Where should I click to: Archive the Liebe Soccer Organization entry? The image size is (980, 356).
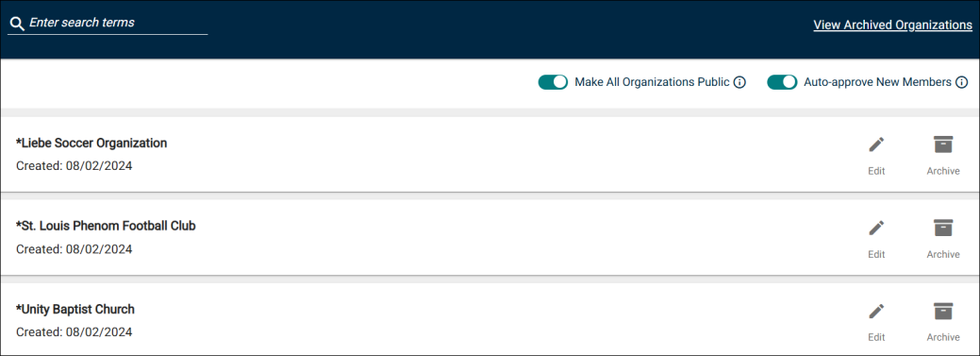pos(943,144)
